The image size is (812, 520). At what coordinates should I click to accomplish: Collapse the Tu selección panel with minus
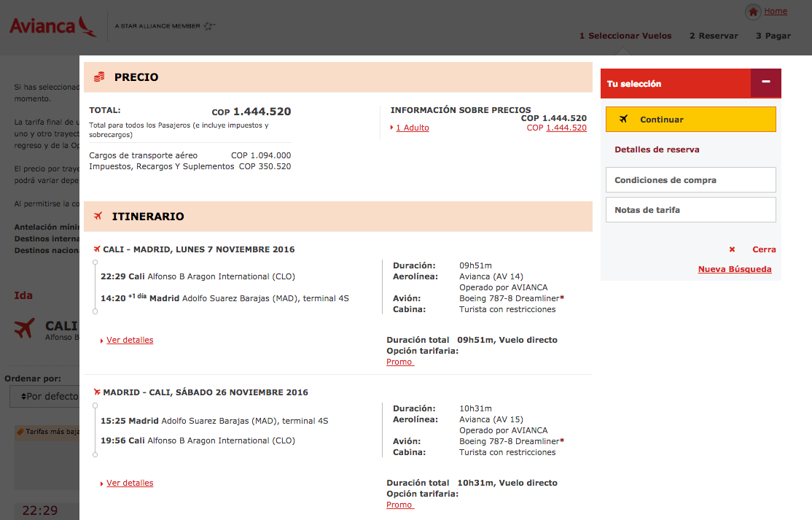[765, 82]
